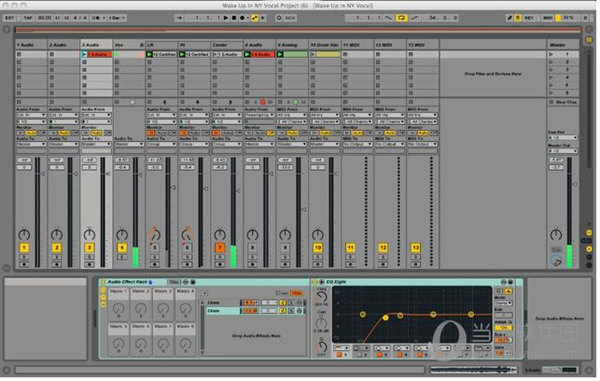Launch the clip in the LR track
This screenshot has width=600, height=381.
click(150, 54)
